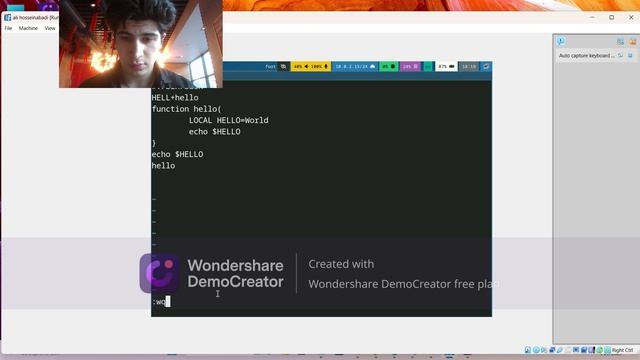Click the orange icon in notification panel header
Image resolution: width=640 pixels, height=360 pixels.
(632, 41)
